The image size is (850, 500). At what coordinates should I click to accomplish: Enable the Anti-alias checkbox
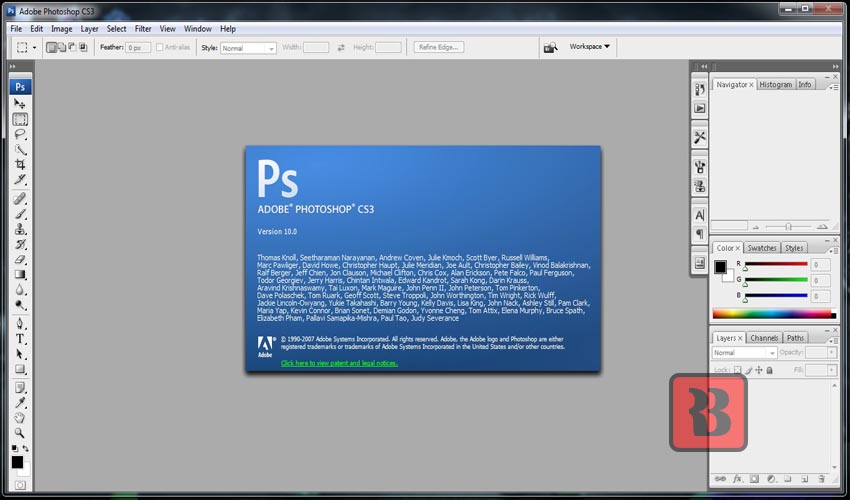coord(159,47)
